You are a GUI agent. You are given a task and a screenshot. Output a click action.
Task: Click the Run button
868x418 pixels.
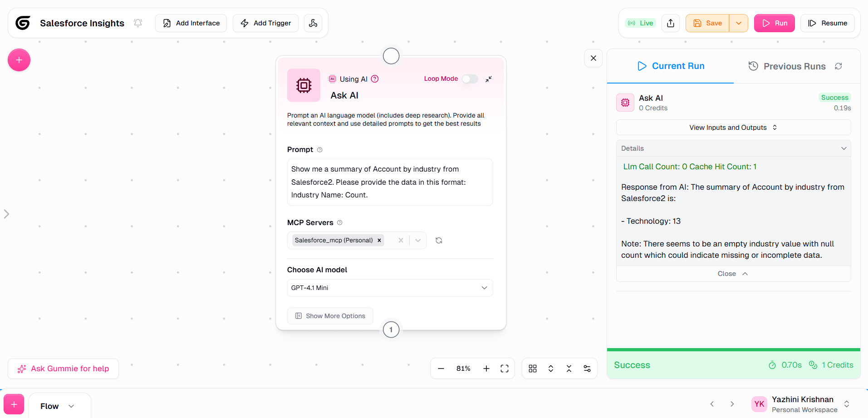tap(774, 23)
